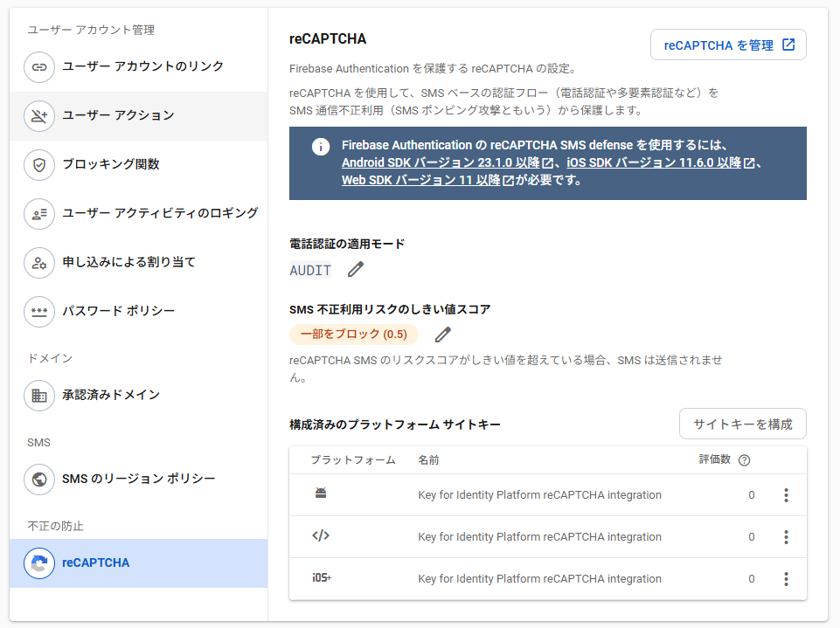
Task: Click the ユーザー アカウント管理 sidebar section label
Action: pos(91,30)
